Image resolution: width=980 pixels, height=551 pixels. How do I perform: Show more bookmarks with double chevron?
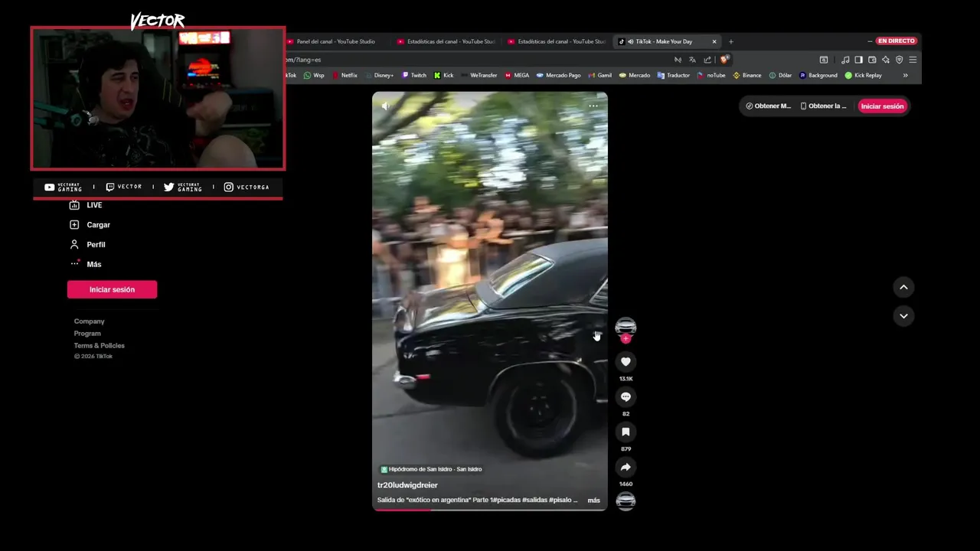(905, 75)
